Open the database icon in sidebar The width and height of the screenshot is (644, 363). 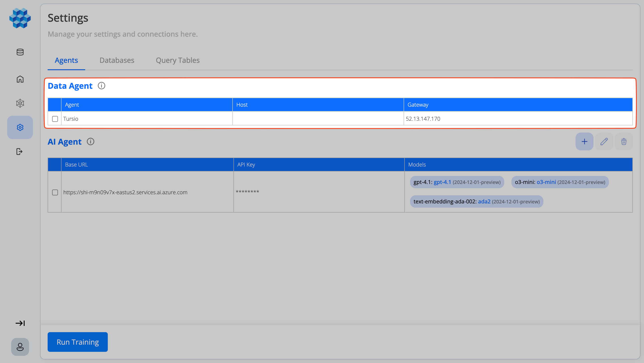click(x=20, y=52)
